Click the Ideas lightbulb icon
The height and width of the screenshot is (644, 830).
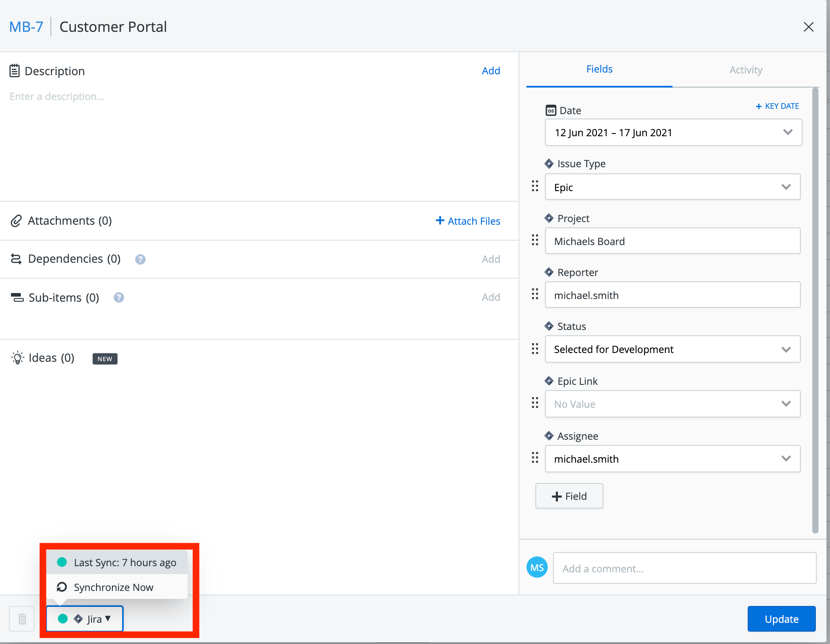(x=17, y=358)
